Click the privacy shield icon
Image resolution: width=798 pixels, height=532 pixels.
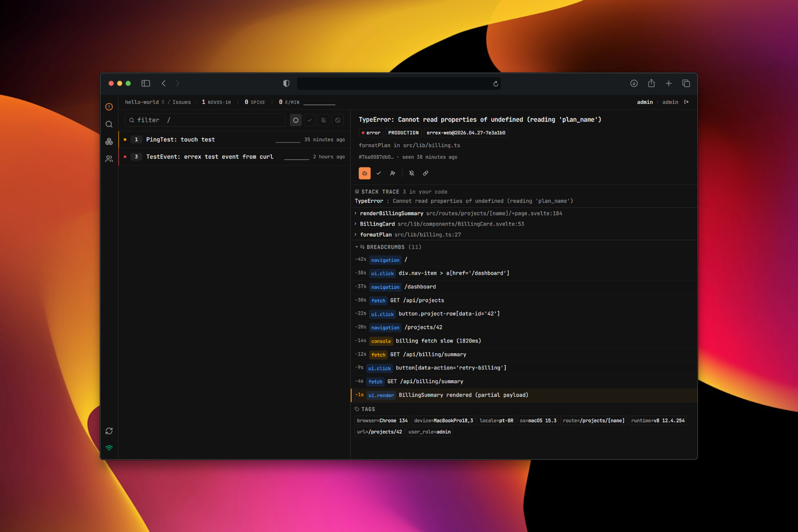pos(286,84)
